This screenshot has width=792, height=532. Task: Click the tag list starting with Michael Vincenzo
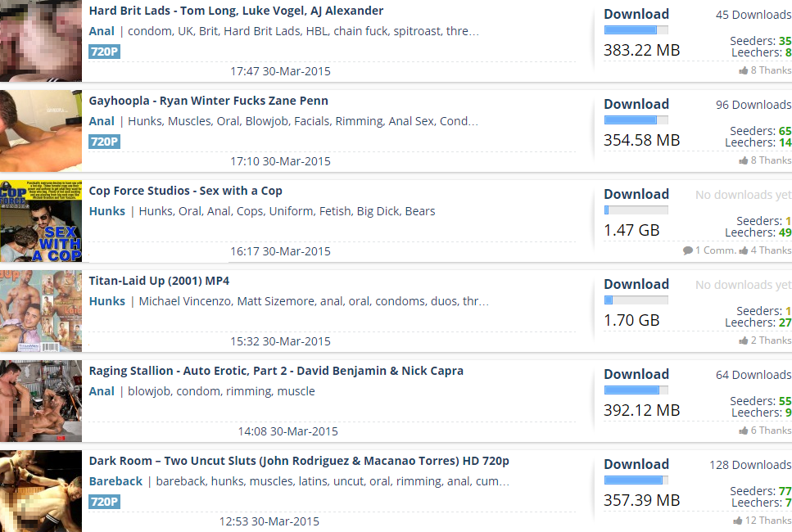pyautogui.click(x=314, y=301)
